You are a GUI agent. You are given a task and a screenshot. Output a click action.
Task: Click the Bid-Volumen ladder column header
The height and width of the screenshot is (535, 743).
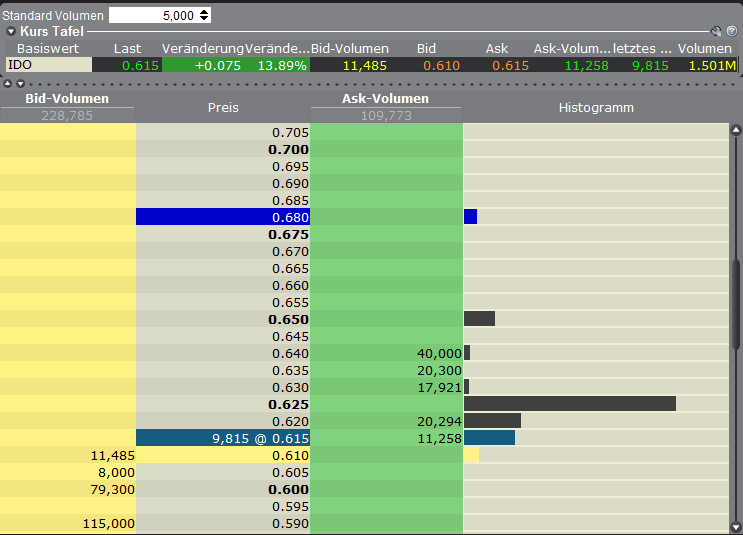[x=67, y=99]
